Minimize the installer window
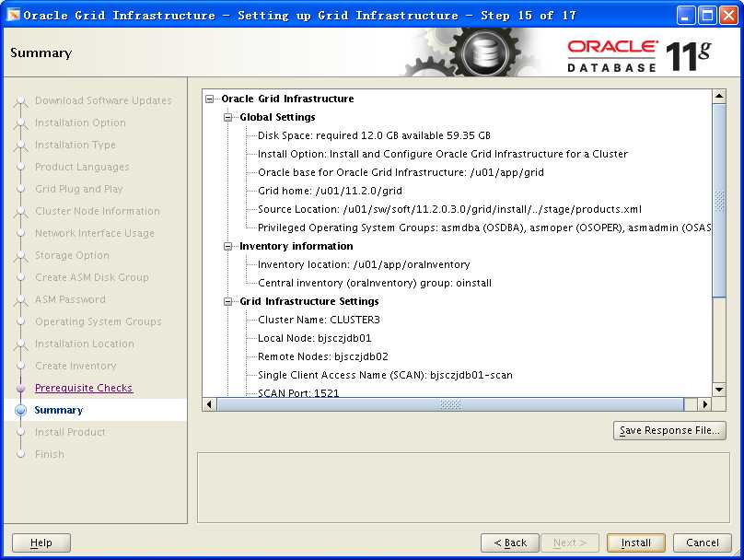The height and width of the screenshot is (560, 744). [685, 15]
